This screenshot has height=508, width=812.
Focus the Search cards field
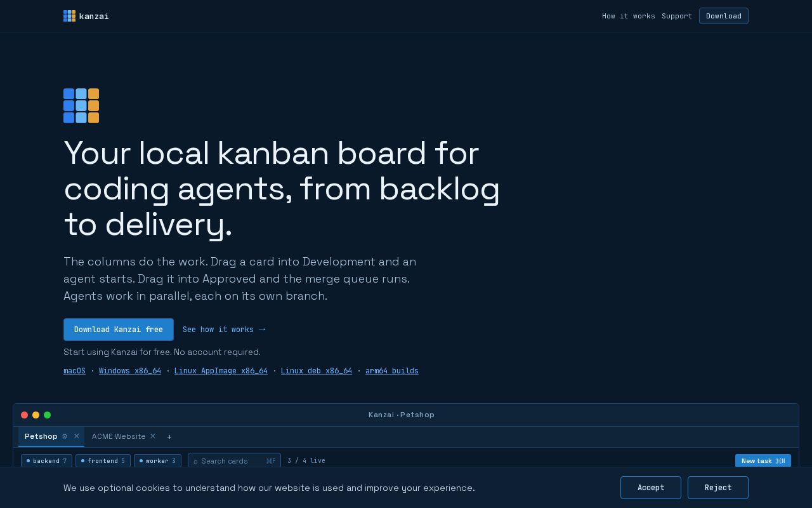(x=234, y=460)
